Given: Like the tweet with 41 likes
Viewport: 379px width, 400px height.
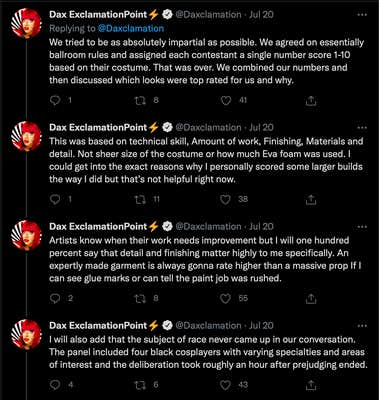Looking at the screenshot, I should pyautogui.click(x=226, y=100).
